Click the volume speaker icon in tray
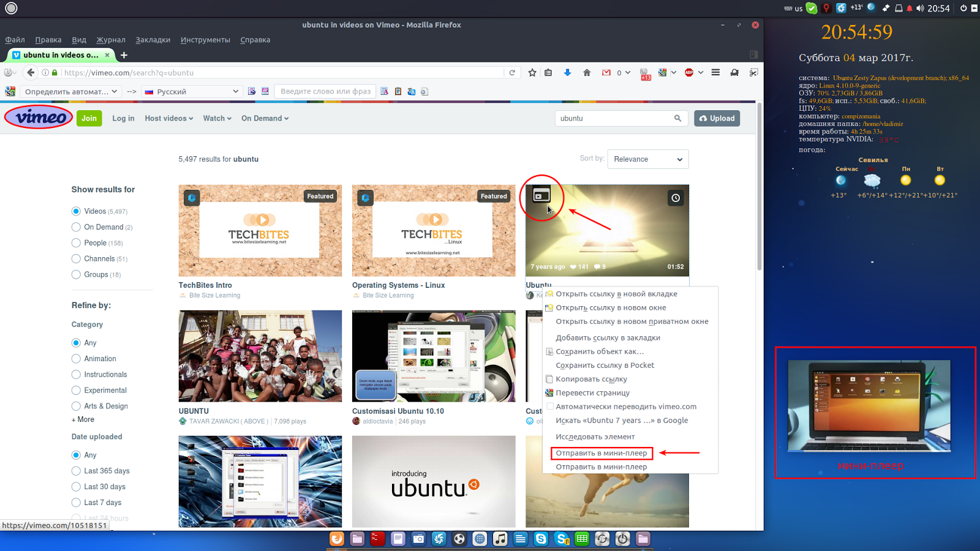This screenshot has height=551, width=980. (920, 8)
